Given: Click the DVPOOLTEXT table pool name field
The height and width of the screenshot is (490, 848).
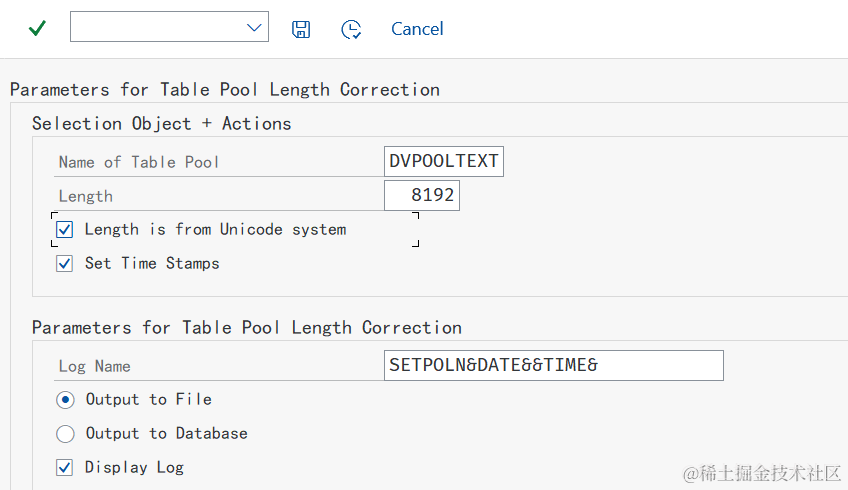Looking at the screenshot, I should point(443,161).
